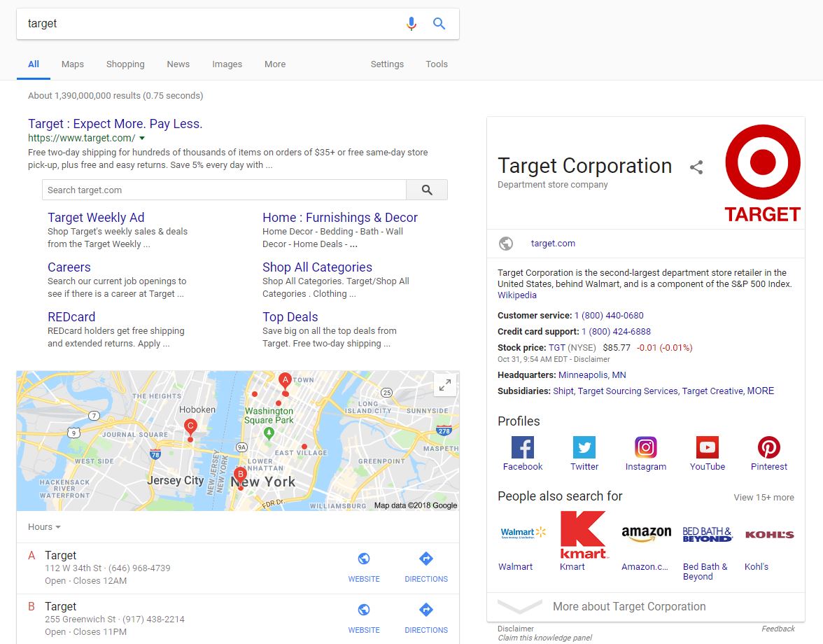
Task: Open Target : Expect More. Pay Less. result
Action: tap(115, 124)
